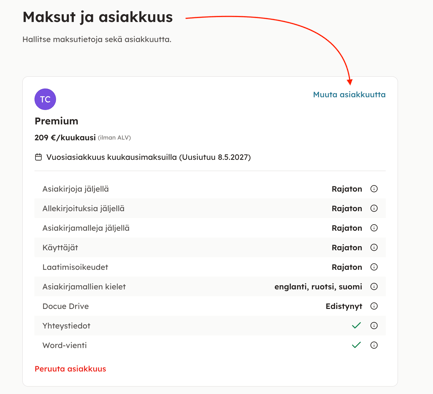Screen dimensions: 433x394
Task: Select the Docue Drive row label
Action: click(x=66, y=306)
